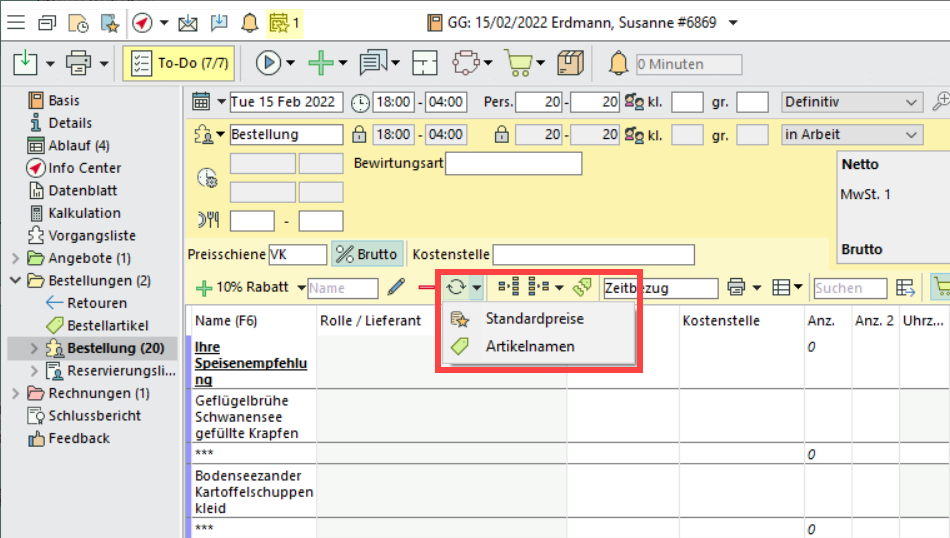
Task: Click the Suchen search field
Action: (x=849, y=288)
